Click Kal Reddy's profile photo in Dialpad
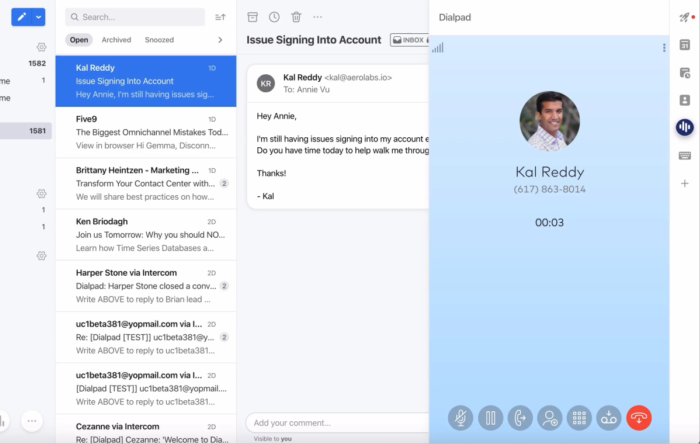Viewport: 700px width, 444px height. click(x=550, y=121)
